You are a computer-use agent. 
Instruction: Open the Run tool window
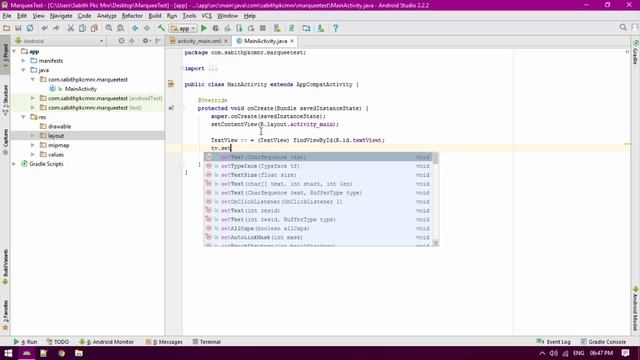25,342
